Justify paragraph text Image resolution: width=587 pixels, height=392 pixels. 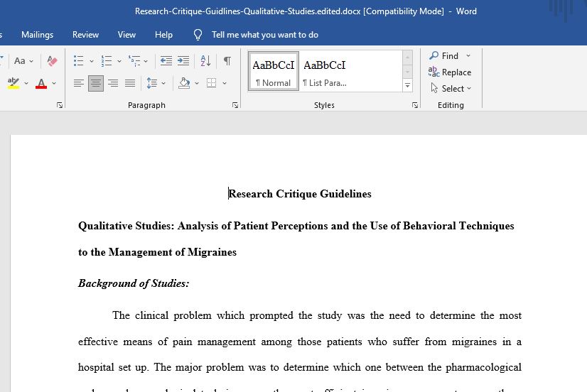pos(130,83)
